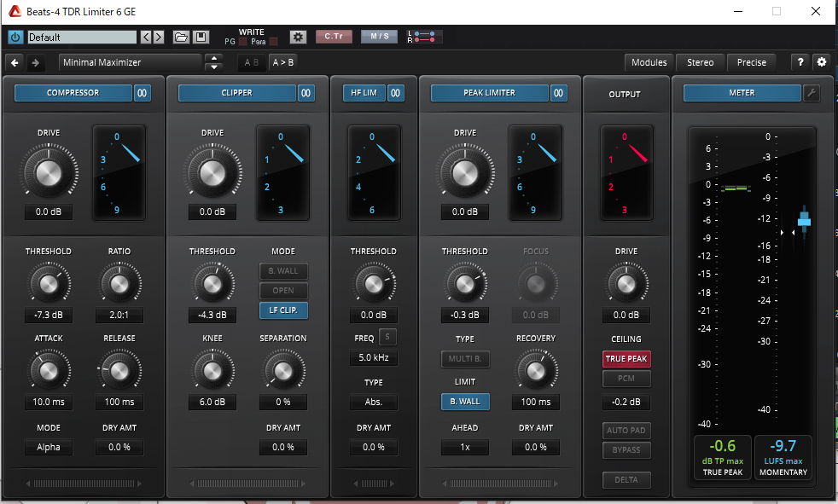The width and height of the screenshot is (838, 504).
Task: Select the LF CLIP. mode
Action: click(x=283, y=310)
